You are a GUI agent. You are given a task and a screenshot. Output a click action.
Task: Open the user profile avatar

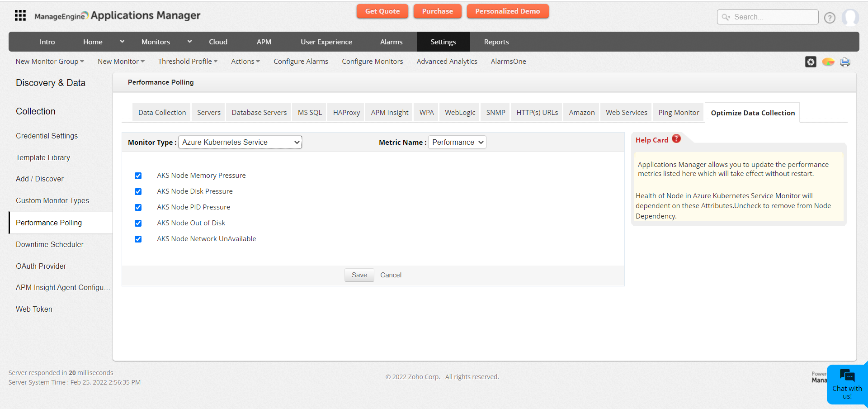[850, 18]
